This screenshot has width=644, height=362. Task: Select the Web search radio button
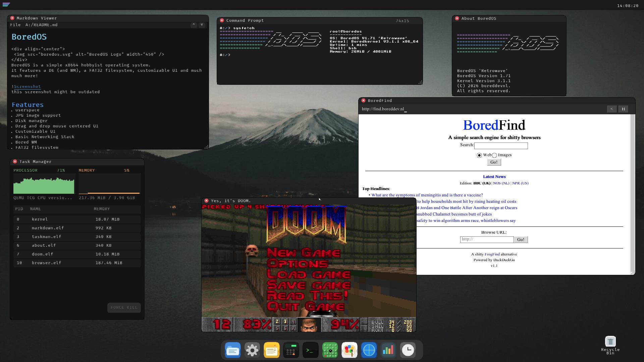click(x=479, y=155)
